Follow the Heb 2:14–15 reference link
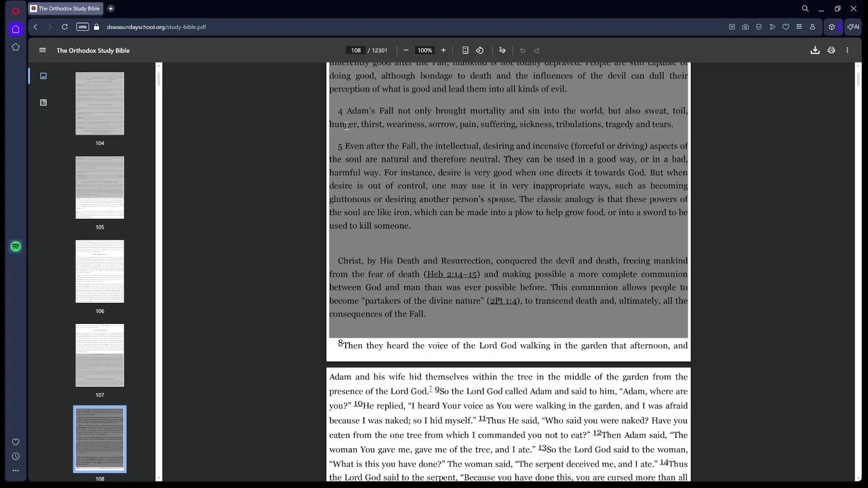Viewport: 868px width, 488px height. pyautogui.click(x=452, y=274)
